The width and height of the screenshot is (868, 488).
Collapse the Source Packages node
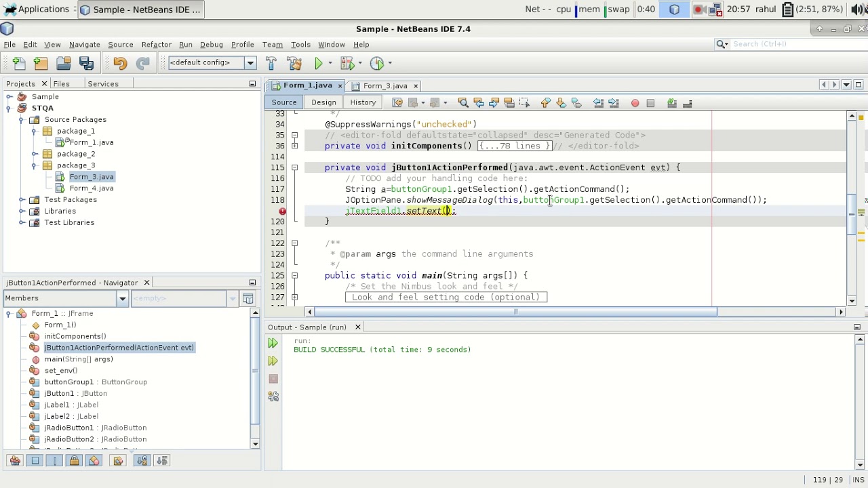[21, 120]
